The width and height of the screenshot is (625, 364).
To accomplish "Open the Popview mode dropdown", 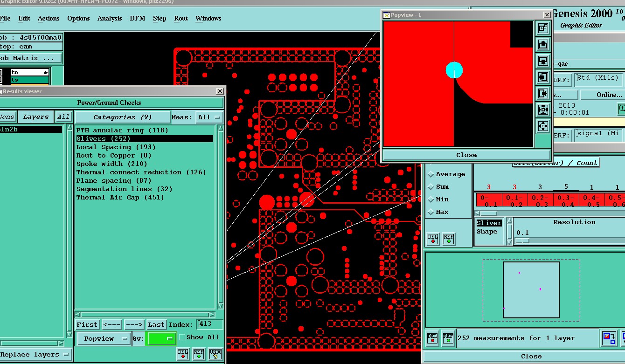I will pyautogui.click(x=104, y=339).
